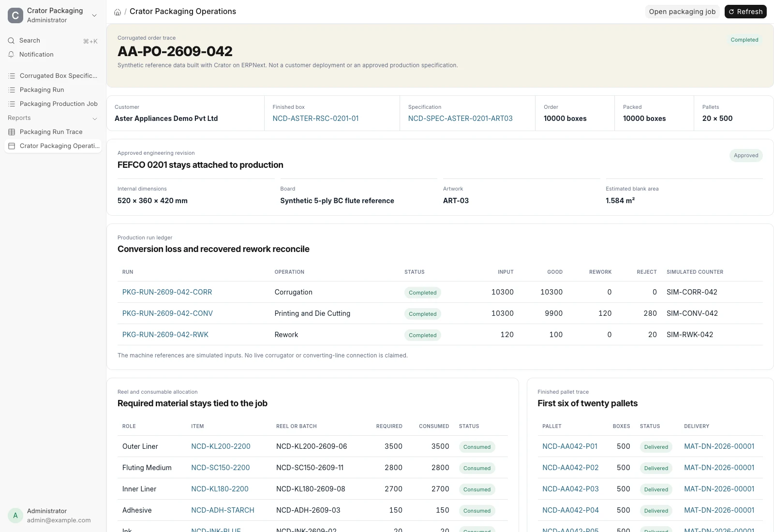Click customer Aster Appliances Demo Pvt Ltd
The height and width of the screenshot is (532, 774).
click(x=166, y=118)
